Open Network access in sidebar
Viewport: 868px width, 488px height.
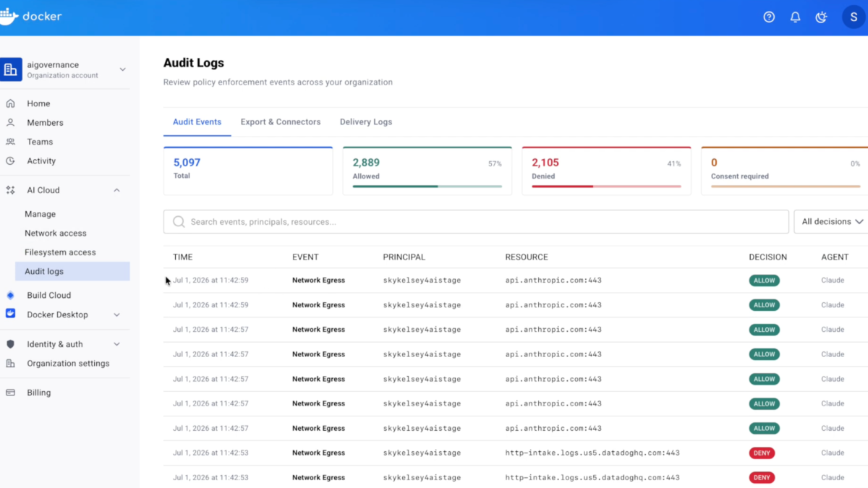(56, 234)
